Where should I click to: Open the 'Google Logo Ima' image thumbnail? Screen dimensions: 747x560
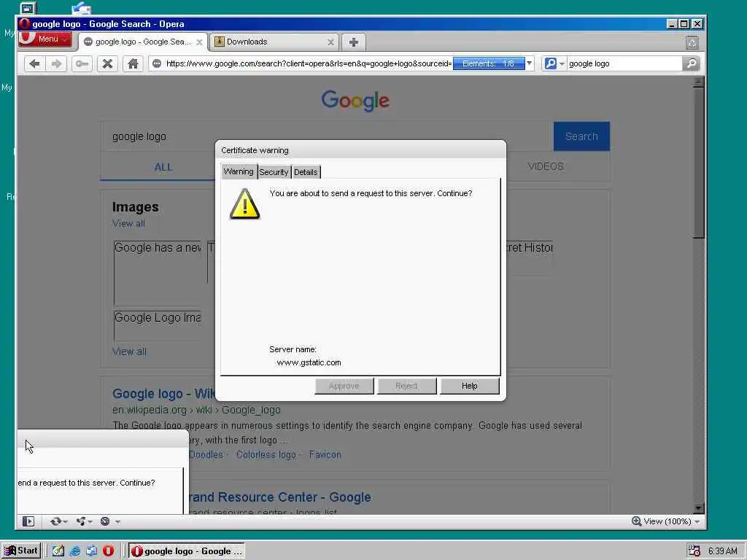coord(158,326)
